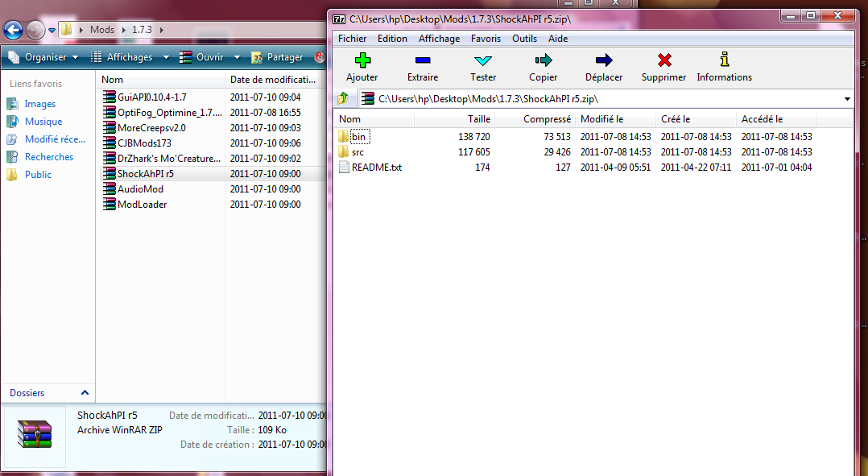The width and height of the screenshot is (868, 476).
Task: Sort archive by Taille column
Action: pyautogui.click(x=454, y=119)
